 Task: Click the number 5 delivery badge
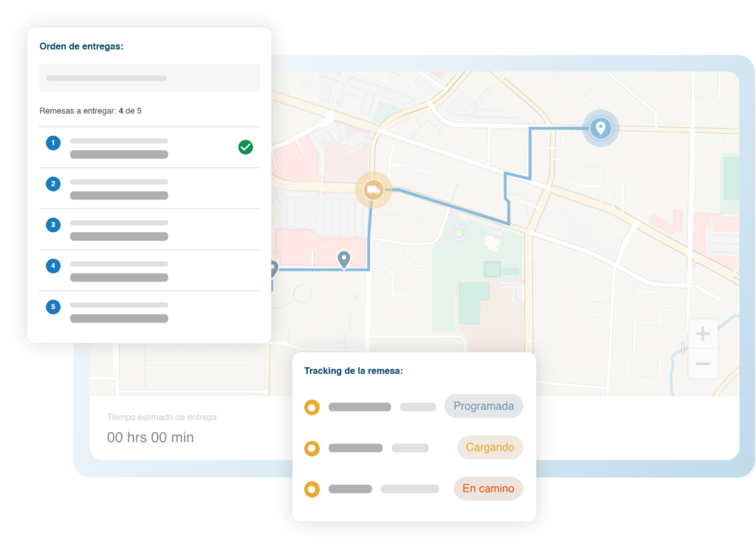[53, 307]
